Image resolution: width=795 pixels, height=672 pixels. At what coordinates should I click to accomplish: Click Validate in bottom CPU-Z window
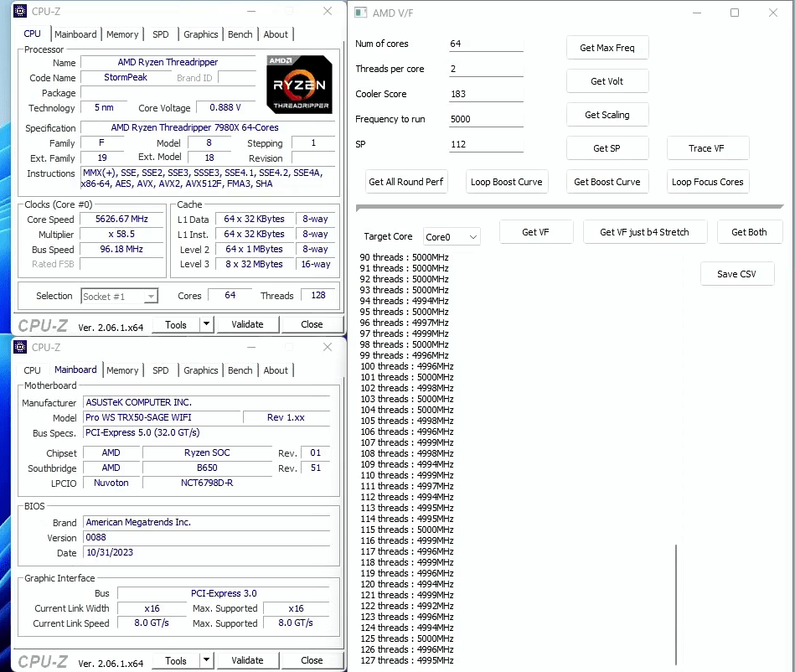[x=247, y=660]
